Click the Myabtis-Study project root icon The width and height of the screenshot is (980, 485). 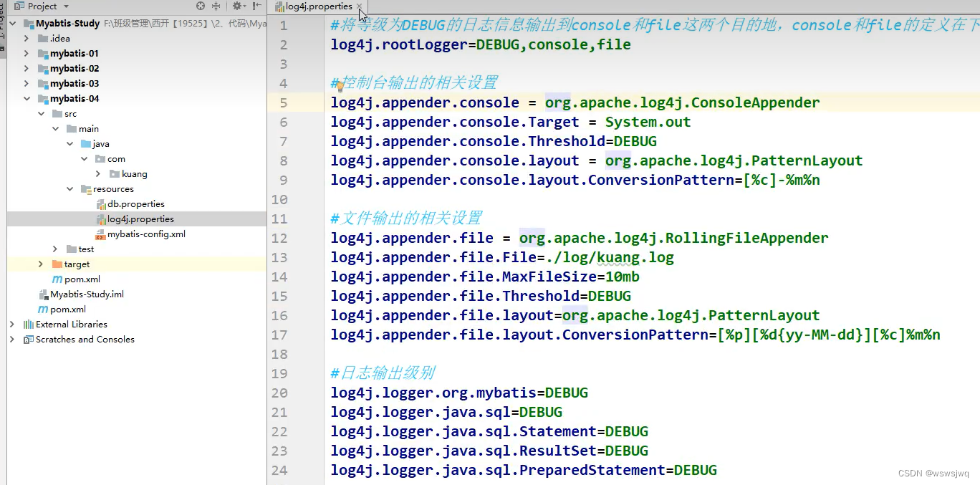click(x=29, y=23)
